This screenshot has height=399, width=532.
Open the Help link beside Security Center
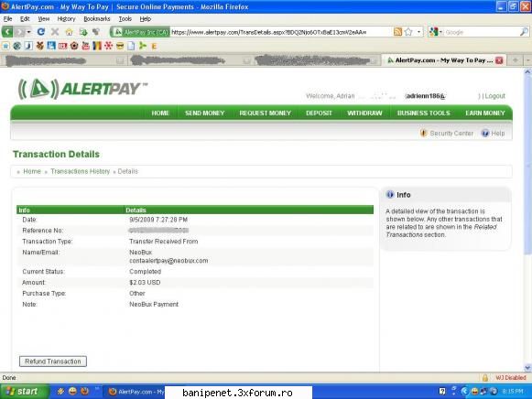pyautogui.click(x=493, y=134)
